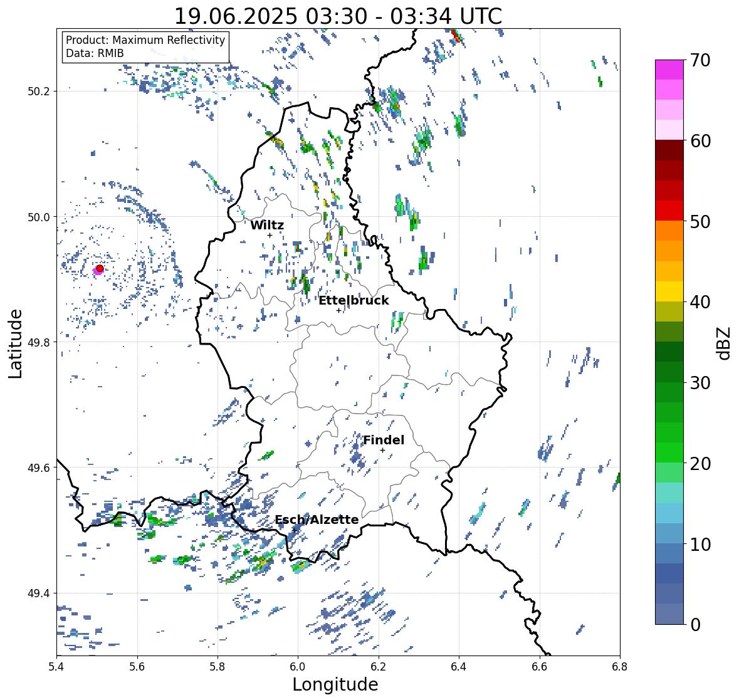This screenshot has width=739, height=700.
Task: Click longitude tick label 5.6
Action: (137, 667)
